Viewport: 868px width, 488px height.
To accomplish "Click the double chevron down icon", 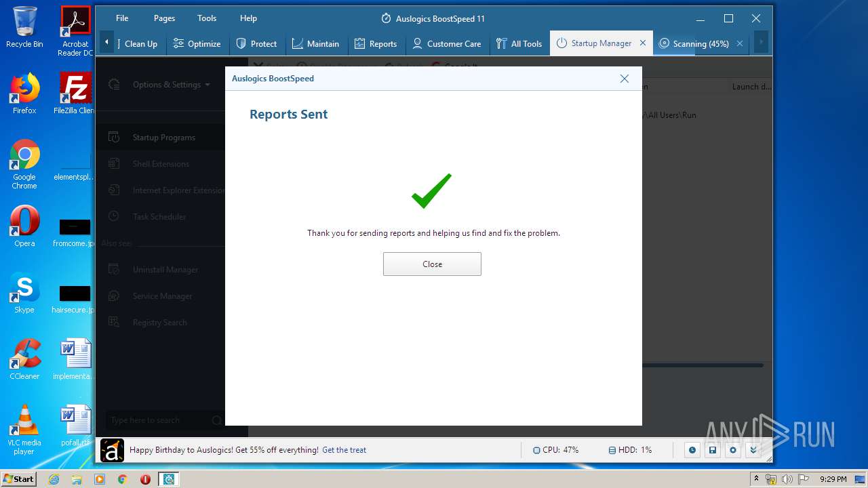I will pyautogui.click(x=753, y=450).
